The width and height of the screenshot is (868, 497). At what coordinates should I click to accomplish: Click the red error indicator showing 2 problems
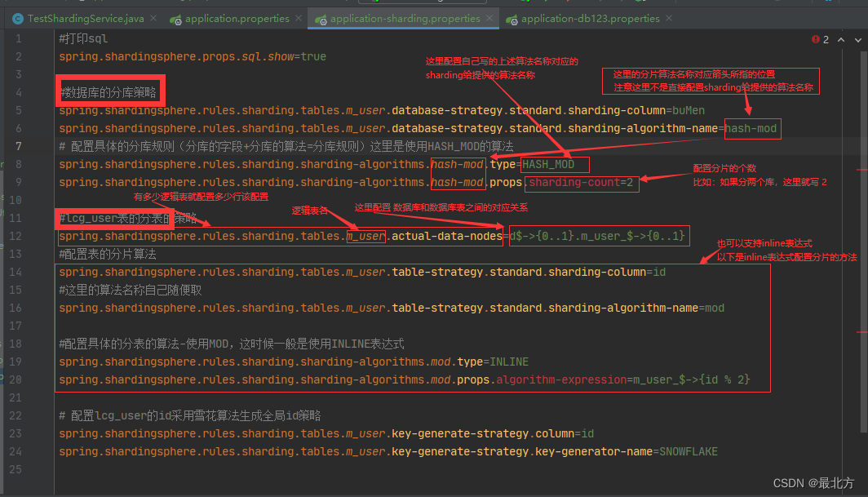(817, 38)
